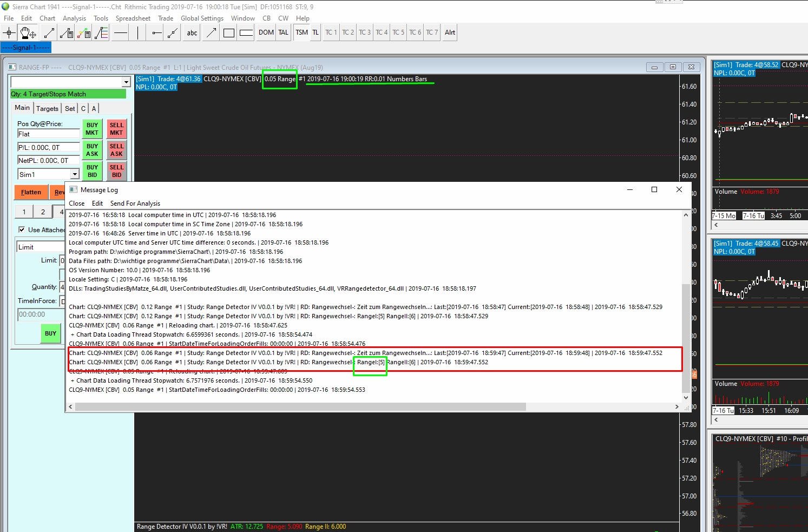808x532 pixels.
Task: Click the BUY BID button
Action: (92, 171)
